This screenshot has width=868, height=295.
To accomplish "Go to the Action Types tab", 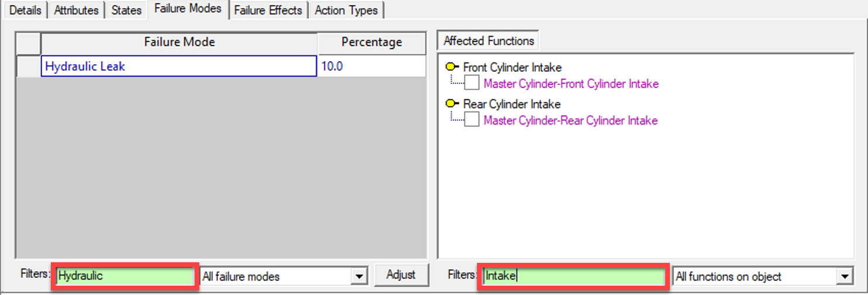I will pyautogui.click(x=346, y=10).
